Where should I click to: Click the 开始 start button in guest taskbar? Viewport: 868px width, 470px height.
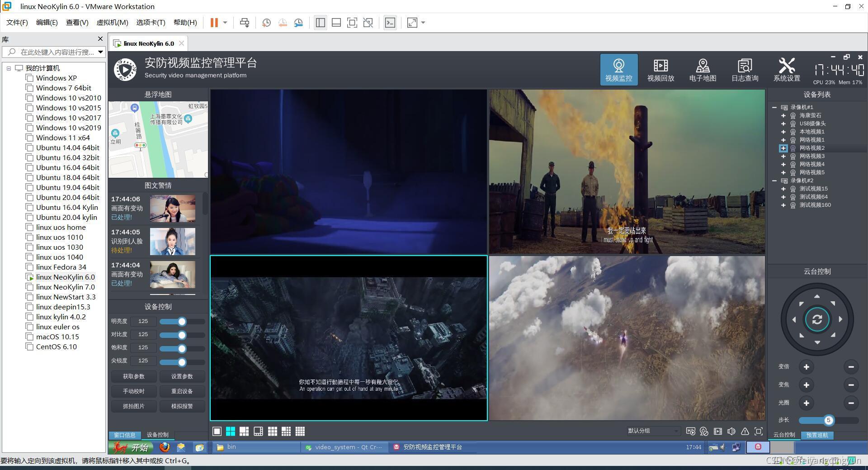point(131,447)
